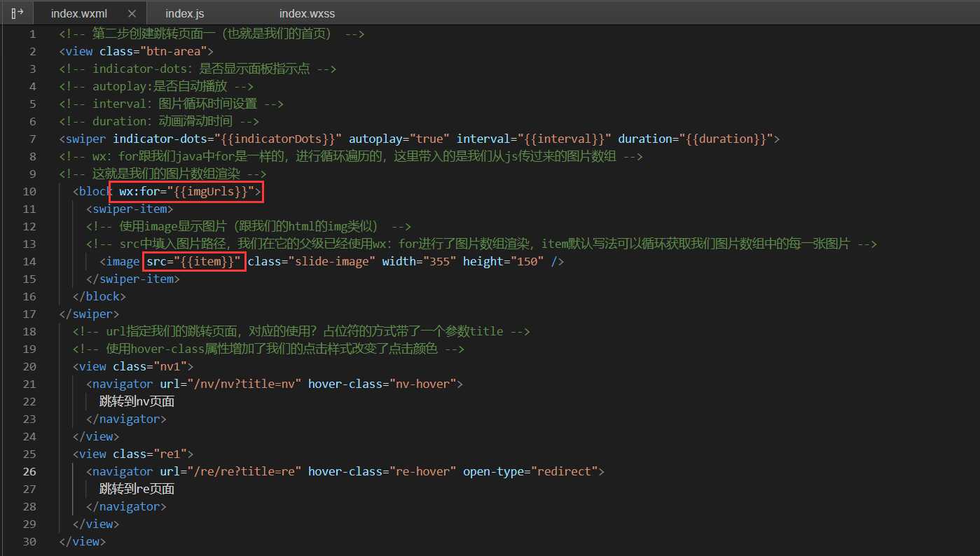Click the autoplay="true" attribute
Viewport: 980px width, 556px height.
pyautogui.click(x=399, y=139)
